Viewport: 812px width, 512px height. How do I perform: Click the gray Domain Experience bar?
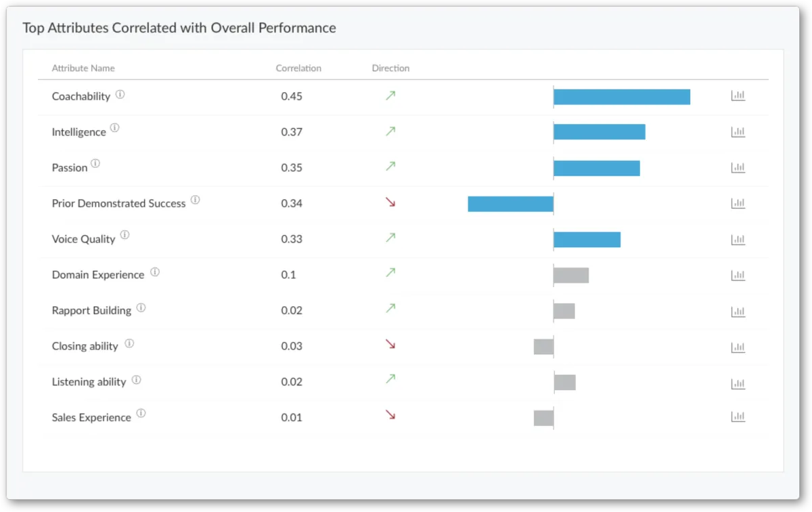pos(571,276)
